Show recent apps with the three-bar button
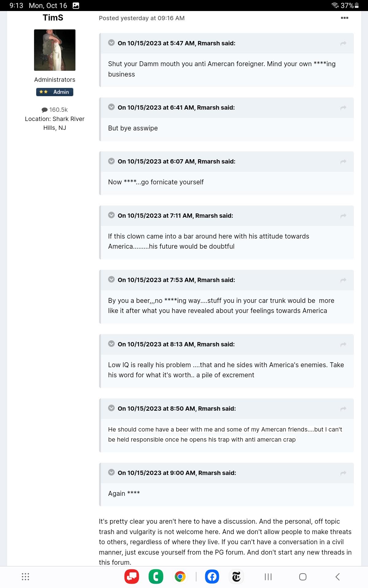 268,577
